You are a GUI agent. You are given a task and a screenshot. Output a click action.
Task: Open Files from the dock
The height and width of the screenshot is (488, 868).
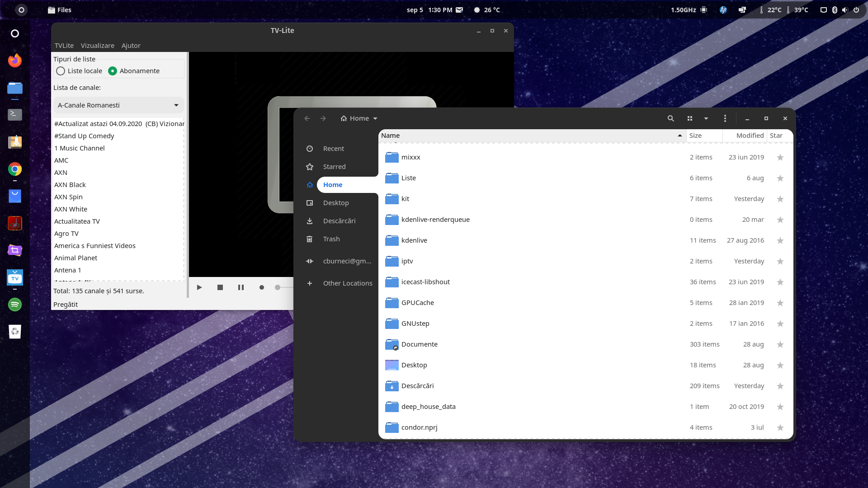15,88
